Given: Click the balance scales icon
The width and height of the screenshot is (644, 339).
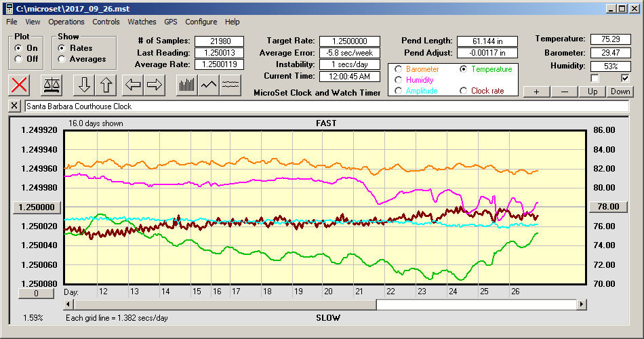Looking at the screenshot, I should click(52, 85).
